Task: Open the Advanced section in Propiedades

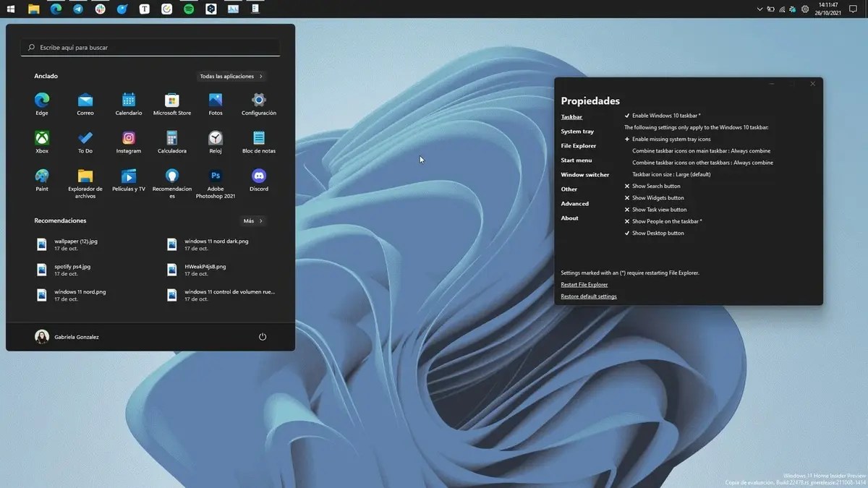Action: [574, 203]
